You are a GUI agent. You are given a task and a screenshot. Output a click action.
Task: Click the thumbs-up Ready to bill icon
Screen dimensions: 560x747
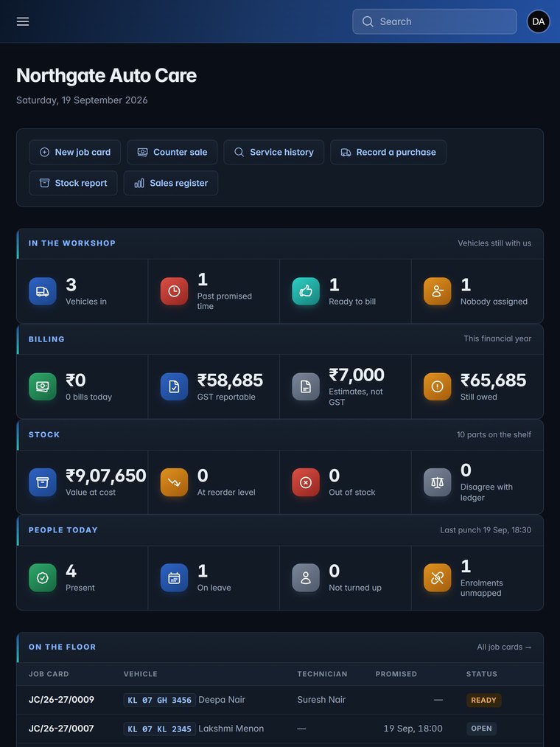pyautogui.click(x=306, y=291)
